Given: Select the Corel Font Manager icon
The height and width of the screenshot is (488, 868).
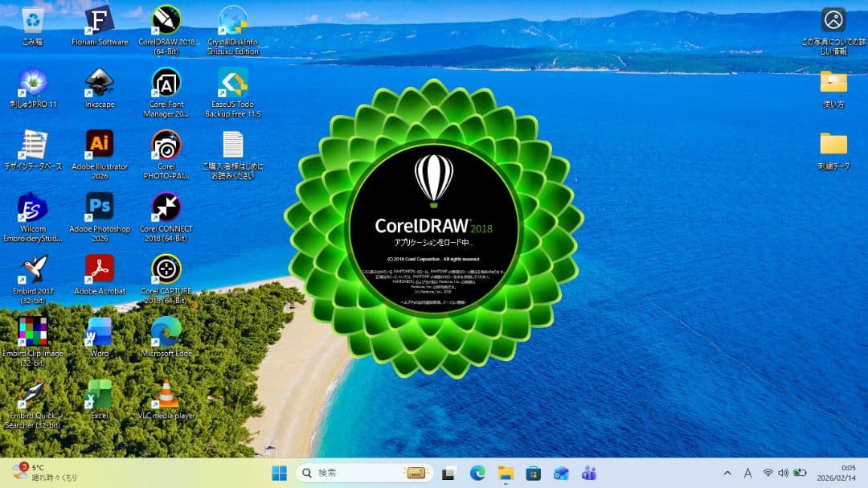Looking at the screenshot, I should [x=166, y=82].
